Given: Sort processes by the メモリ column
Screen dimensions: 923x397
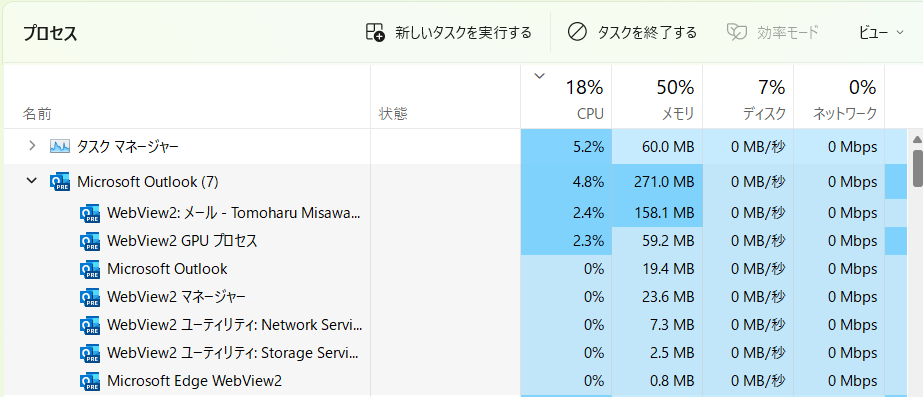Looking at the screenshot, I should point(657,97).
